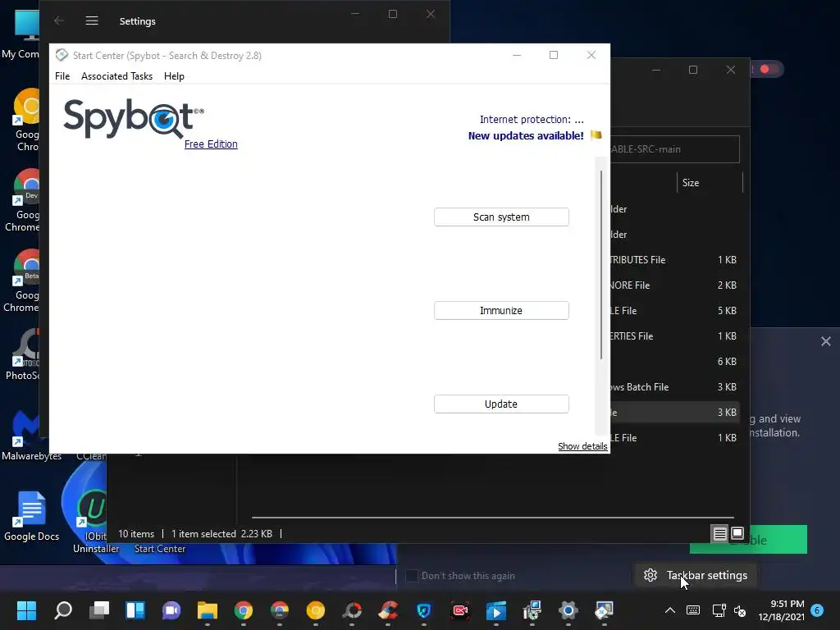Click the muted volume tray icon
The width and height of the screenshot is (840, 630).
pyautogui.click(x=740, y=610)
